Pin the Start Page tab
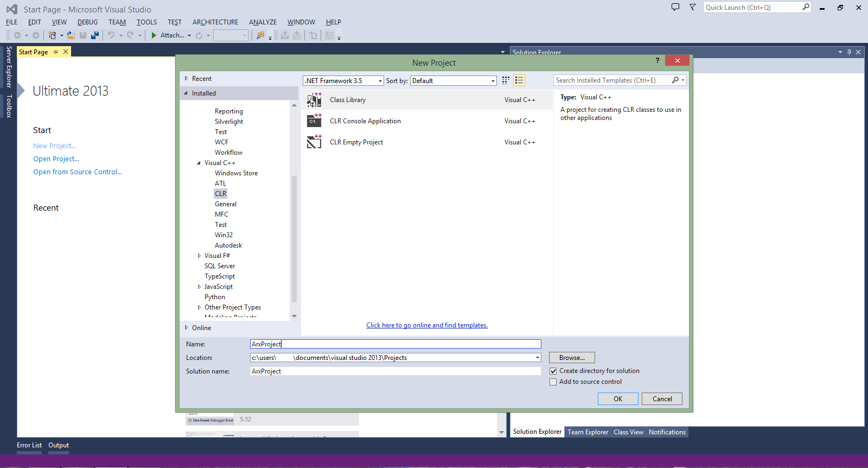Viewport: 868px width, 468px height. coord(55,52)
